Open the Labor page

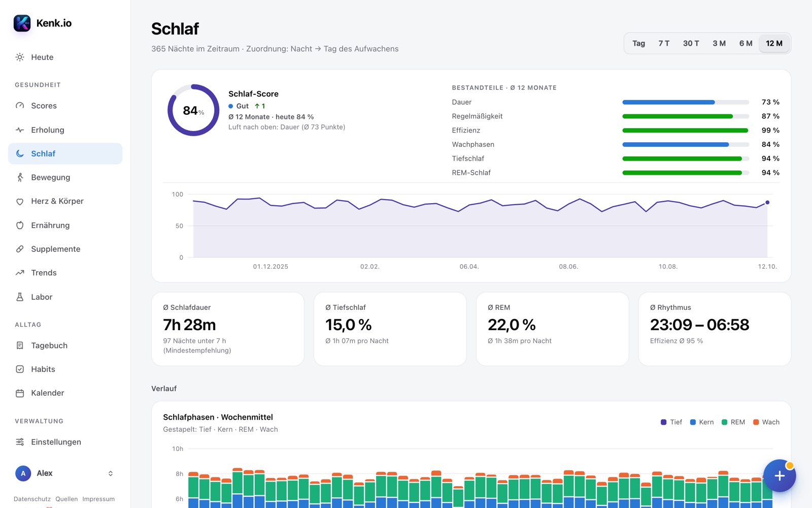(65, 297)
